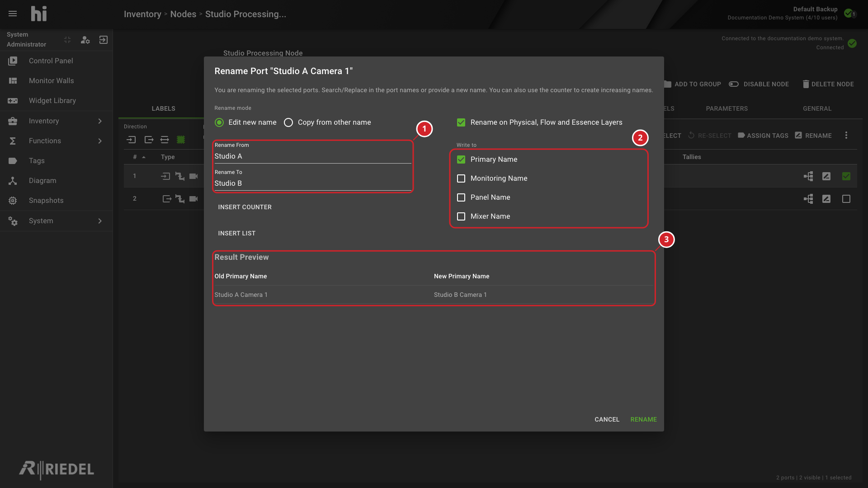Click the hi logo
This screenshot has height=488, width=868.
39,14
